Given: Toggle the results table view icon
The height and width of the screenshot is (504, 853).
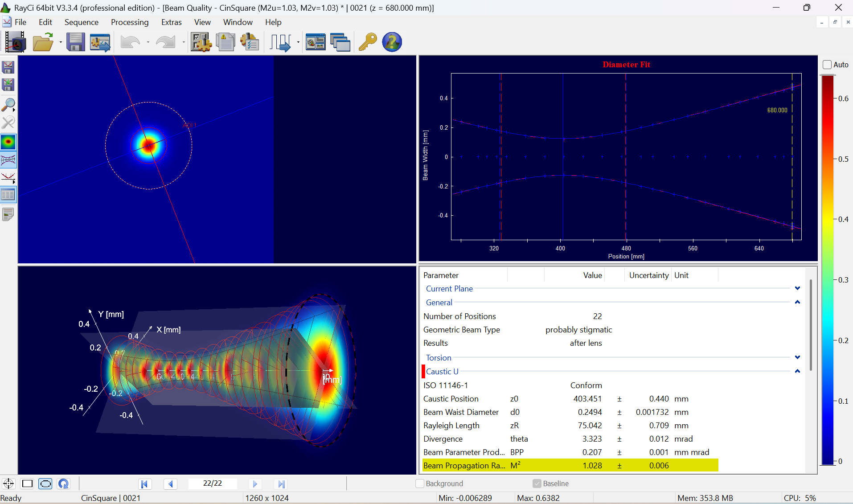Looking at the screenshot, I should click(8, 195).
